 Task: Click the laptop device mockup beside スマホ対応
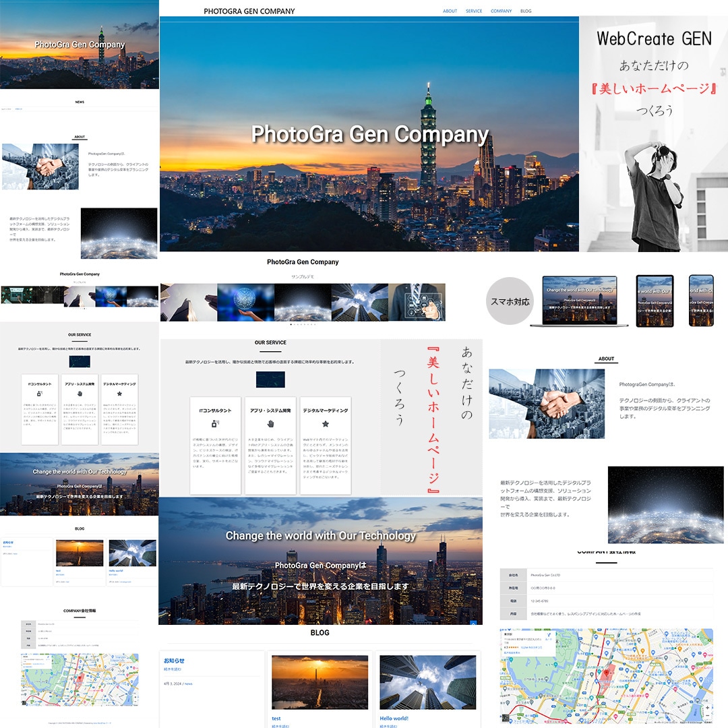click(x=580, y=301)
